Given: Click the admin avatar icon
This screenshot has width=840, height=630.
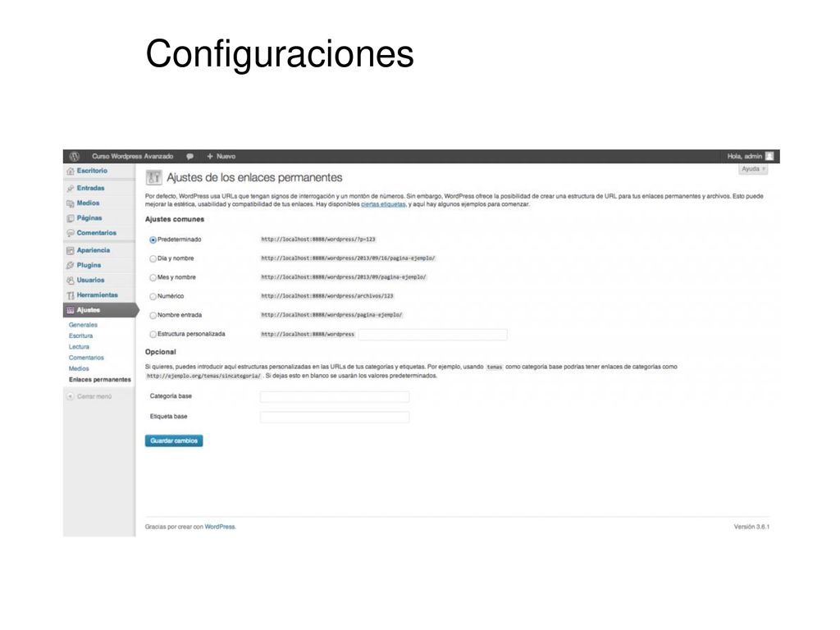Looking at the screenshot, I should [769, 156].
